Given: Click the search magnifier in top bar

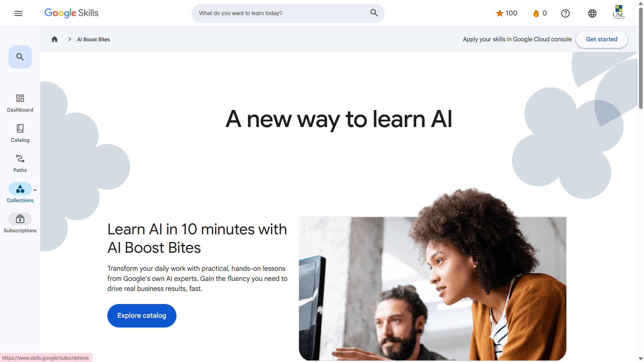Looking at the screenshot, I should tap(374, 13).
